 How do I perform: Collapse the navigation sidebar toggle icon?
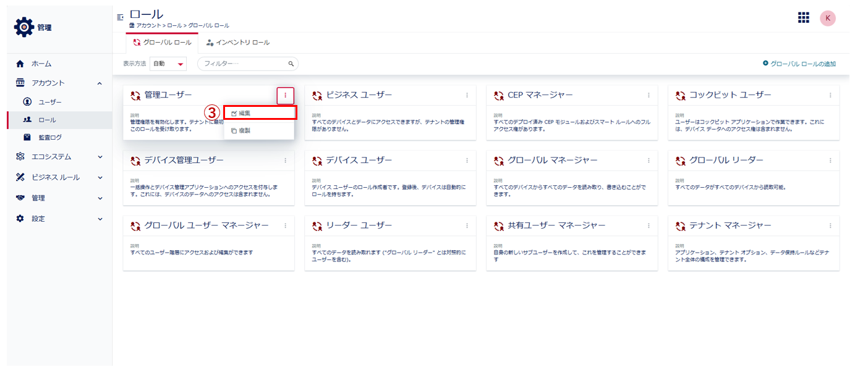(120, 17)
